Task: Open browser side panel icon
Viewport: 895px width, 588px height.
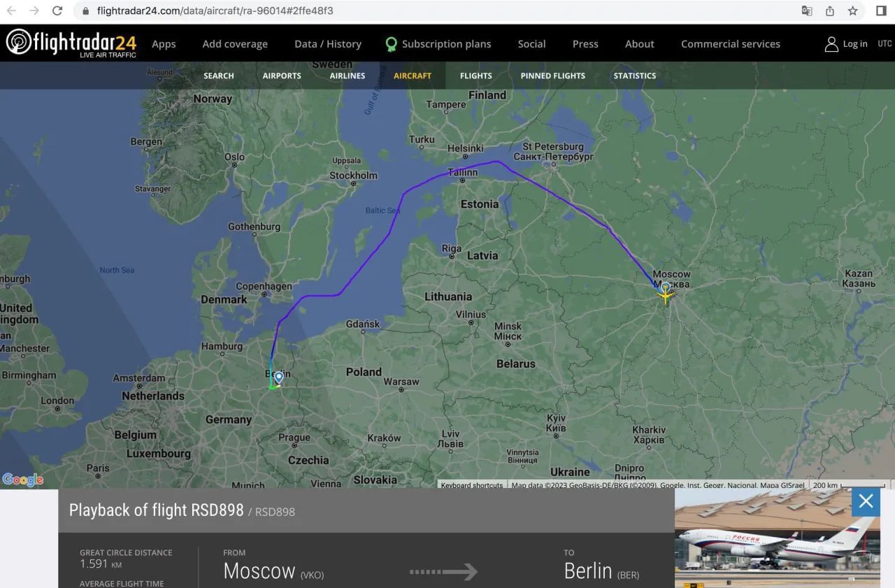Action: [x=881, y=11]
